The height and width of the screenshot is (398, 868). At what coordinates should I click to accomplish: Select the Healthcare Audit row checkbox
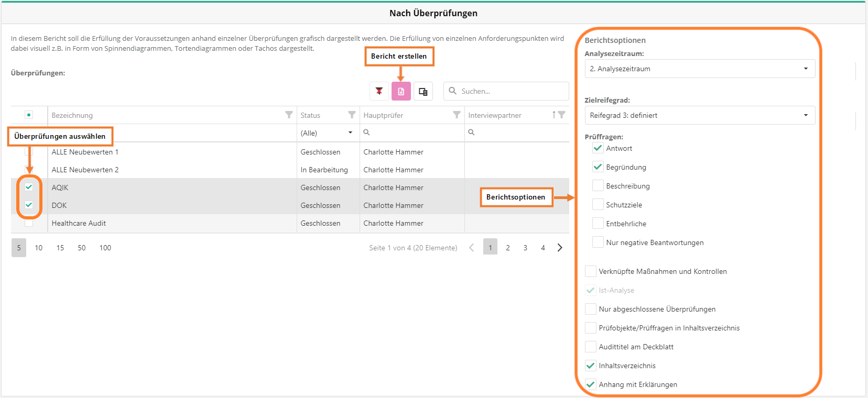29,223
